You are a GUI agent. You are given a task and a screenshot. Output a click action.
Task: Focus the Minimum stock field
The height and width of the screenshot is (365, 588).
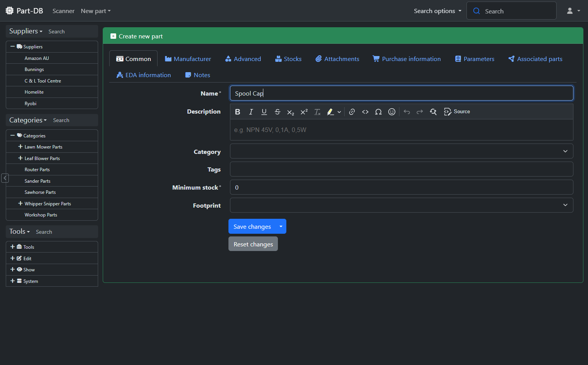point(401,187)
